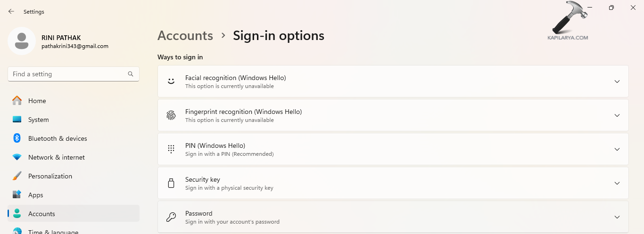644x234 pixels.
Task: Click the back arrow in Settings
Action: pos(11,11)
